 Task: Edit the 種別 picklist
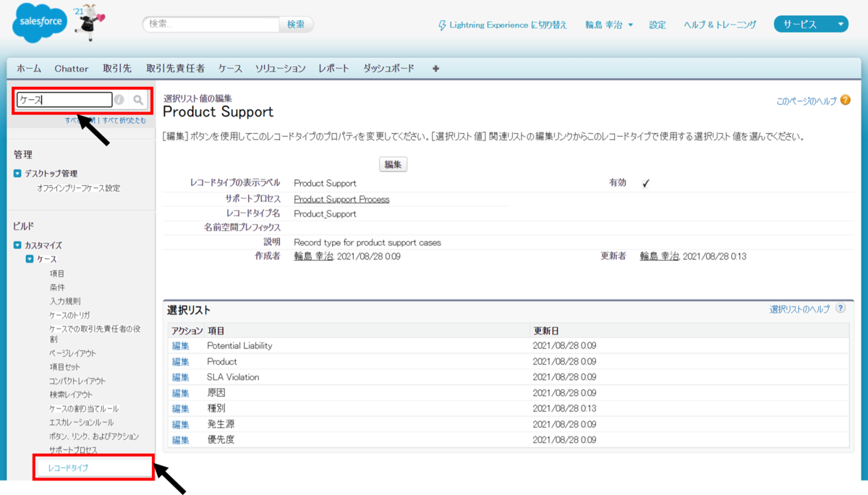[x=180, y=409]
